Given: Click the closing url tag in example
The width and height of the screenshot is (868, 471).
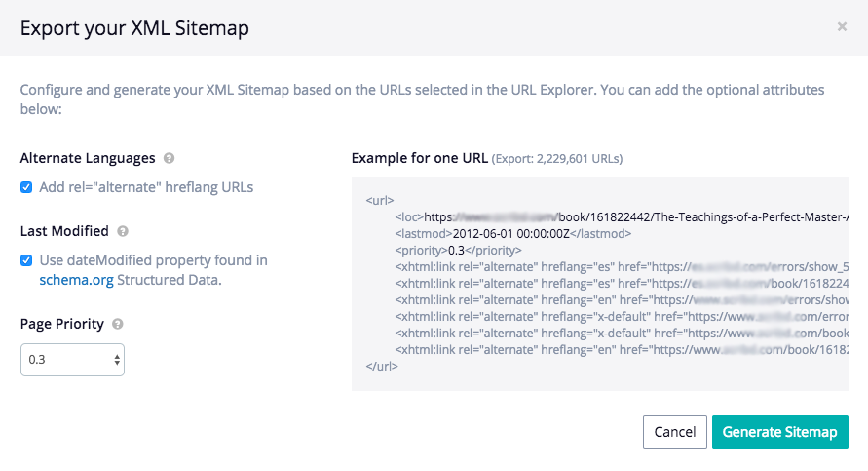Looking at the screenshot, I should (382, 366).
